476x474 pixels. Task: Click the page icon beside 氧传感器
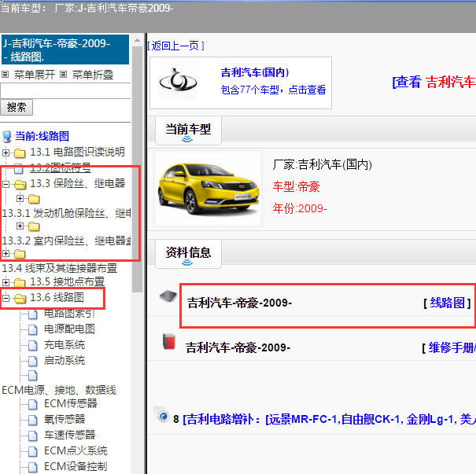pyautogui.click(x=33, y=420)
